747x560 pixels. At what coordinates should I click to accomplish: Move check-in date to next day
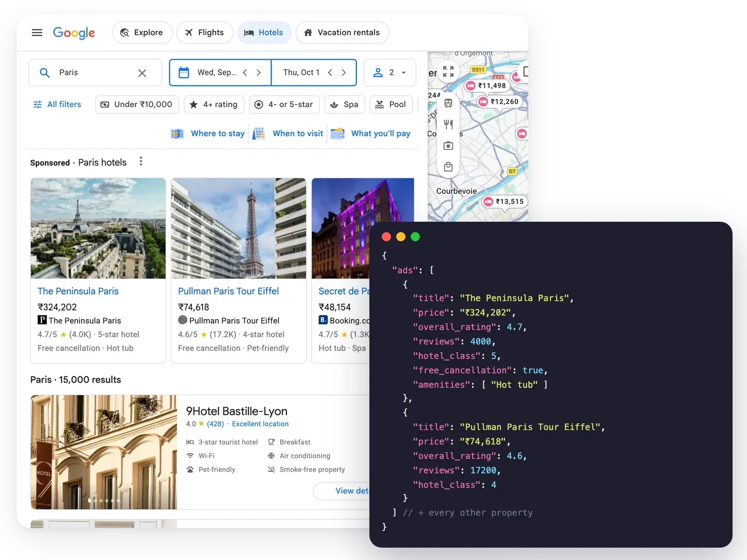[259, 73]
